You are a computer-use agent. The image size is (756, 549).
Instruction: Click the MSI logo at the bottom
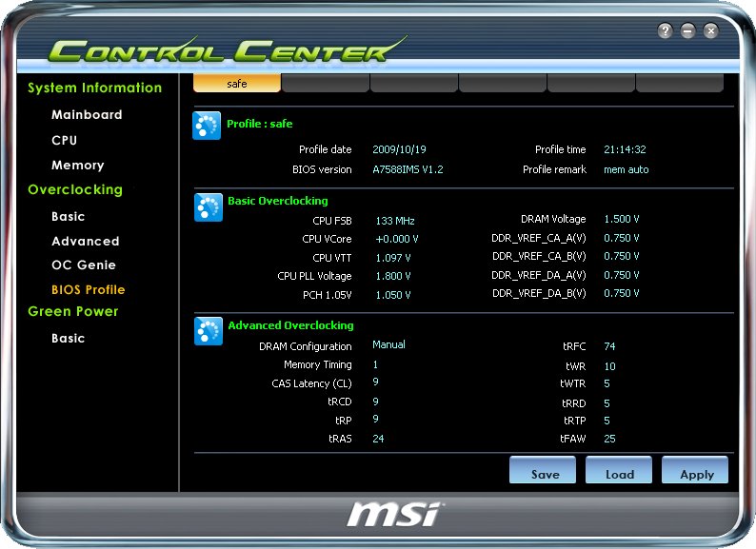coord(394,515)
